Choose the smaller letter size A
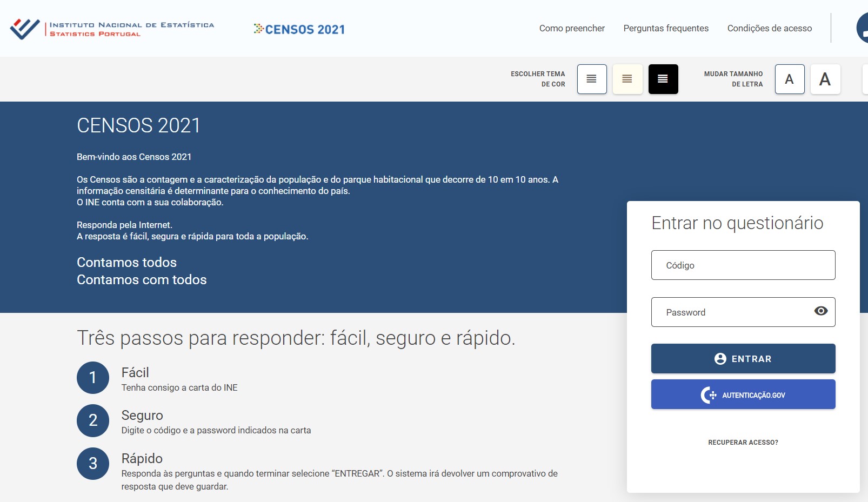This screenshot has width=868, height=502. point(789,79)
